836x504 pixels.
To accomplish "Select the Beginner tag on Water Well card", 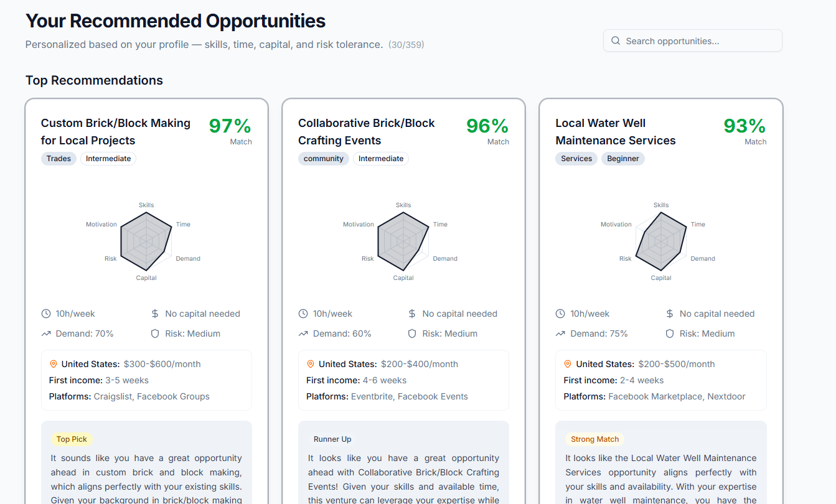I will pos(622,159).
